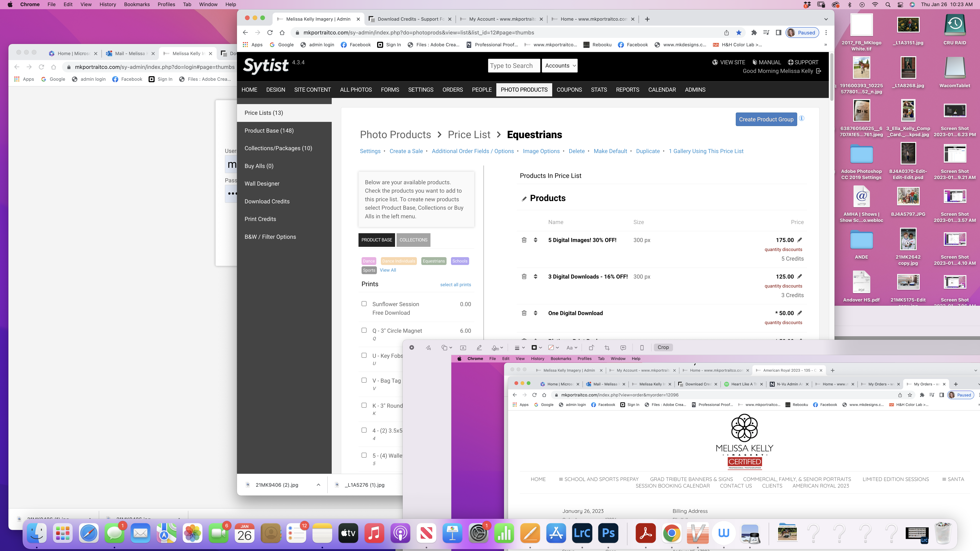This screenshot has width=980, height=551.
Task: Select the Sketch tool in markup toolbar
Action: click(428, 348)
